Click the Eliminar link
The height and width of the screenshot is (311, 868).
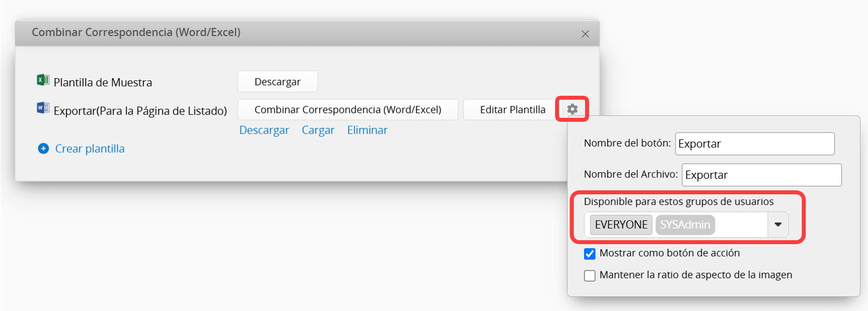coord(367,130)
